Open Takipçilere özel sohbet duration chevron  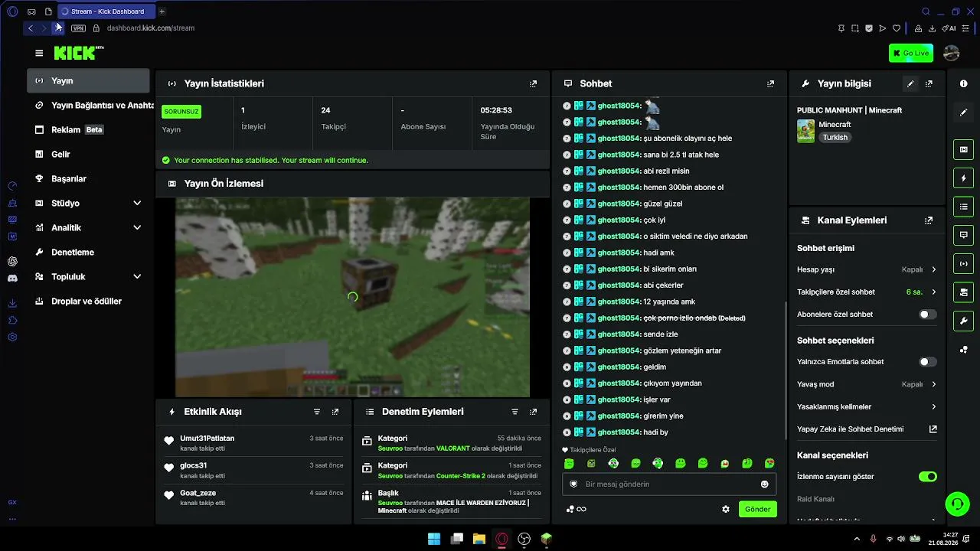point(933,292)
